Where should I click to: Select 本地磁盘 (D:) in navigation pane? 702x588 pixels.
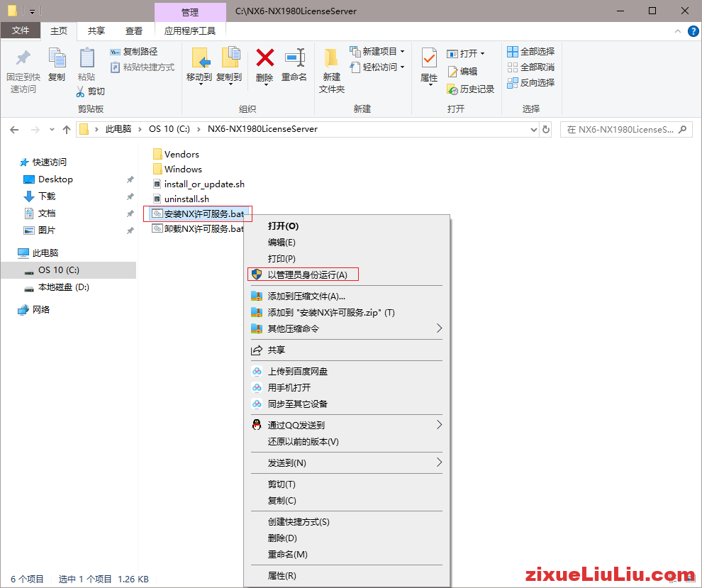(63, 287)
